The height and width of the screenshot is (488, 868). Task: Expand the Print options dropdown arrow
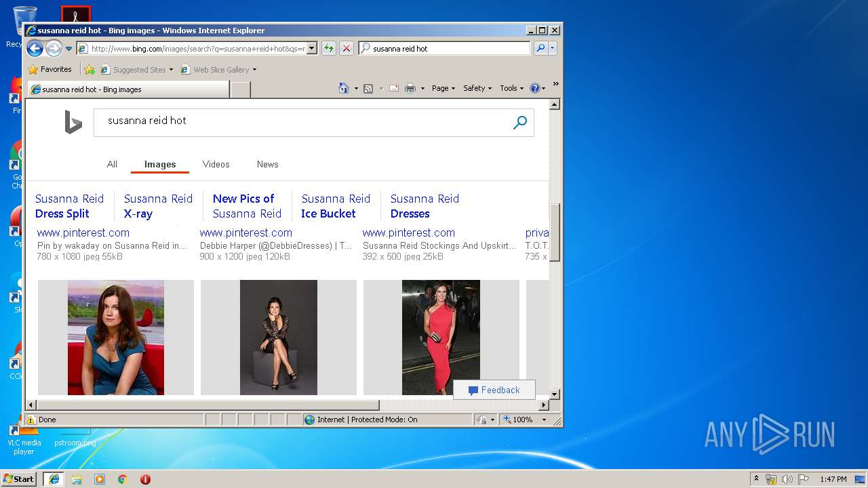[x=422, y=88]
